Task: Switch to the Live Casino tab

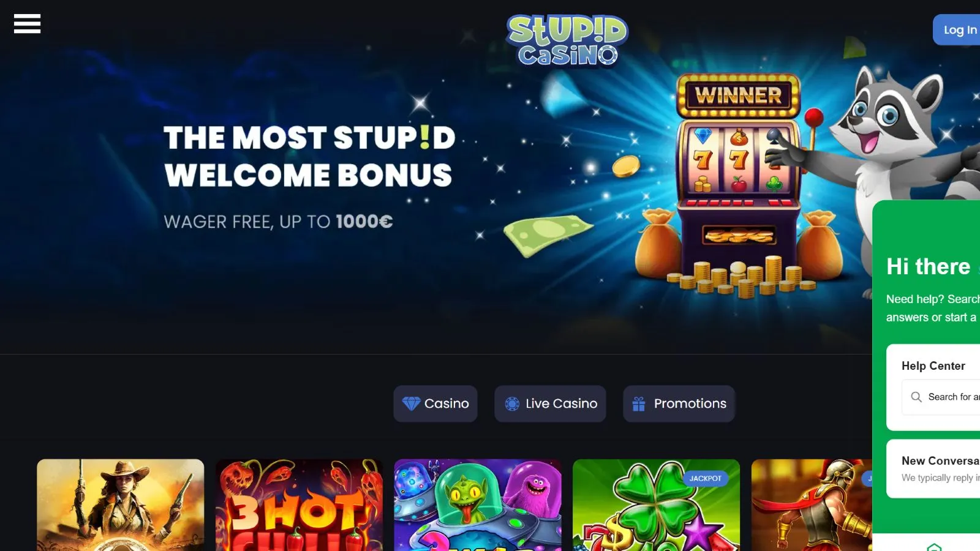Action: [550, 403]
